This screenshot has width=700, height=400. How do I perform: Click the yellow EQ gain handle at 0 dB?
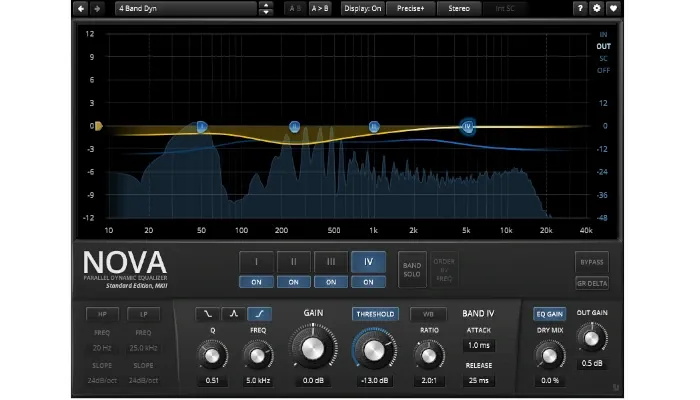click(x=99, y=126)
